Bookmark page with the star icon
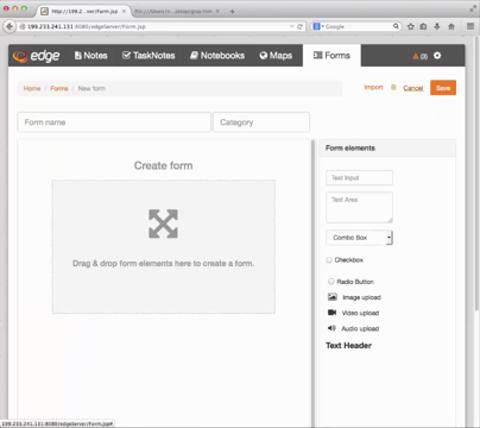This screenshot has height=428, width=480. pos(411,26)
